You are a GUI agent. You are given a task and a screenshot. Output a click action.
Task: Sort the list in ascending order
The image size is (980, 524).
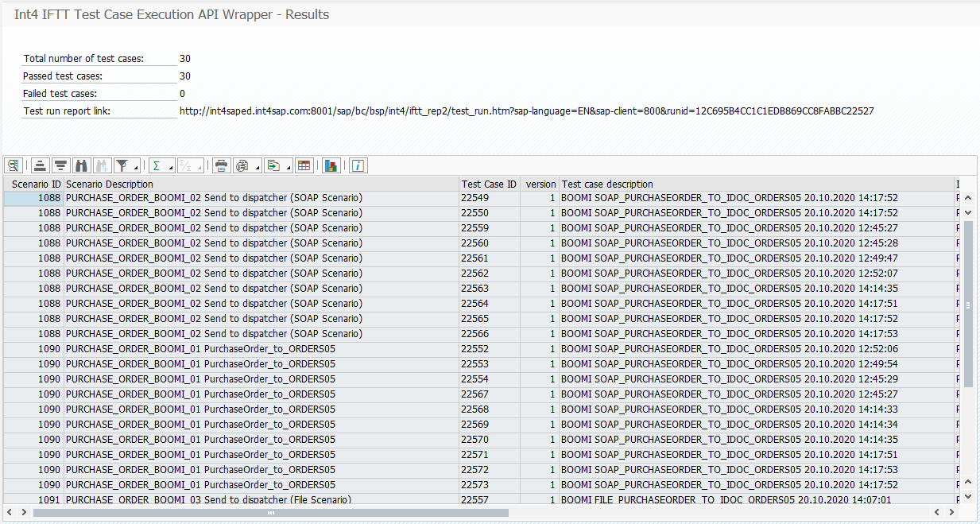click(x=39, y=165)
